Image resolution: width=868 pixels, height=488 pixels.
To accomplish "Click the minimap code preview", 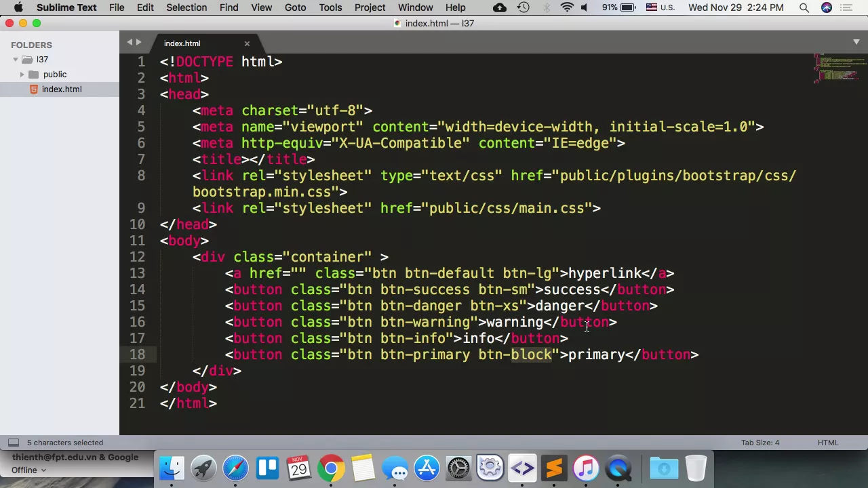I will coord(840,68).
